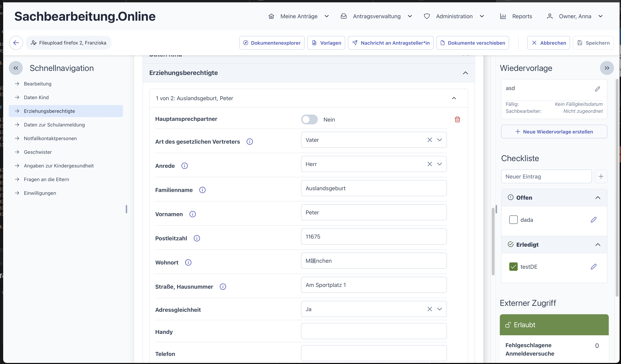This screenshot has height=364, width=621.
Task: Click the red trash delete icon
Action: (457, 119)
